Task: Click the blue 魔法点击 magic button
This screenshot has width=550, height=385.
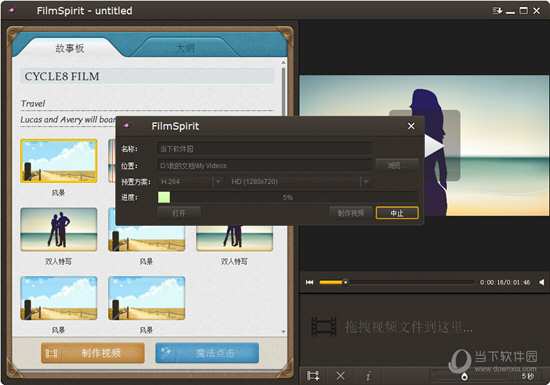Action: click(x=207, y=353)
